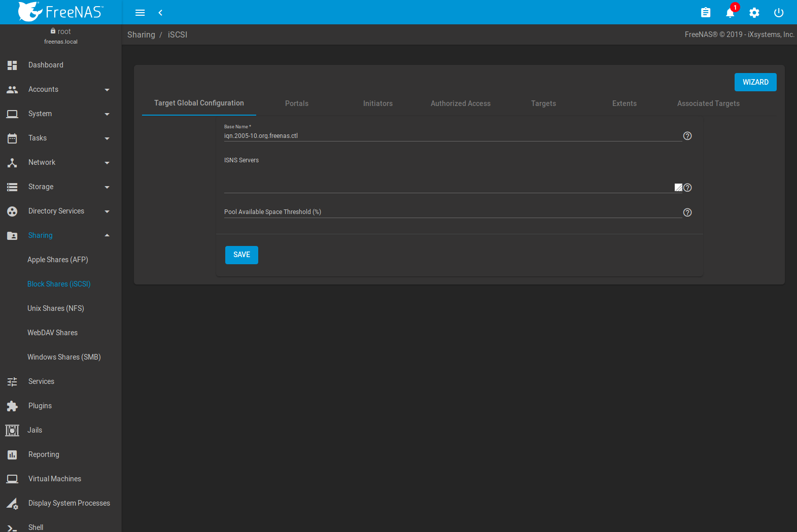Expand the Network menu arrow
The height and width of the screenshot is (532, 797).
[107, 163]
